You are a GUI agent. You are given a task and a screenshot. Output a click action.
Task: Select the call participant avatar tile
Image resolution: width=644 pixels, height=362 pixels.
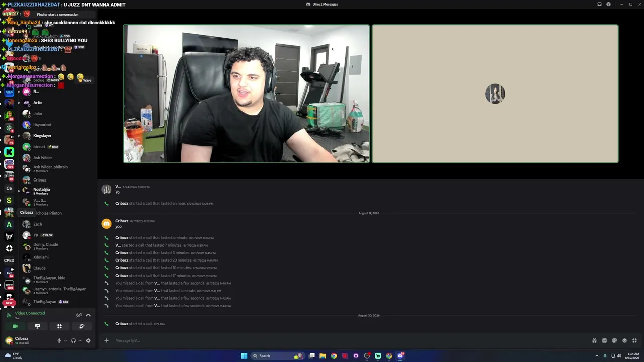pos(495,94)
